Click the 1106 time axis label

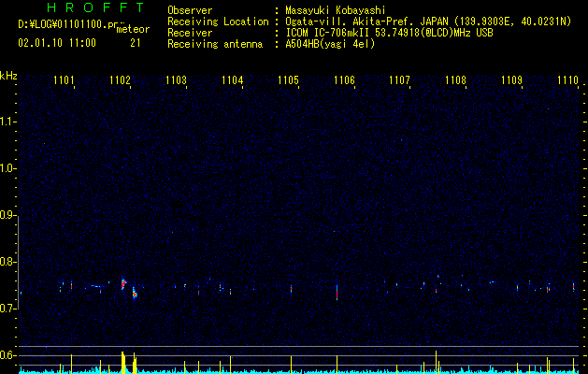(344, 79)
